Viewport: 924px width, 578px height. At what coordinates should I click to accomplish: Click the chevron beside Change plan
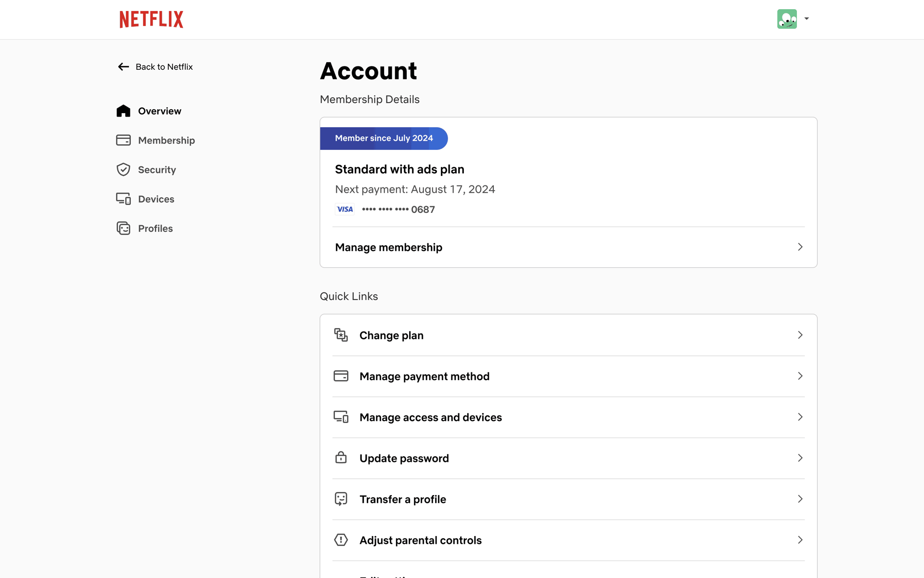(800, 335)
